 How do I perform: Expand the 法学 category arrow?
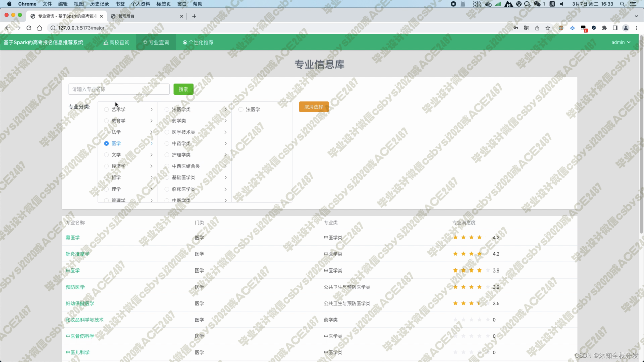pyautogui.click(x=151, y=132)
